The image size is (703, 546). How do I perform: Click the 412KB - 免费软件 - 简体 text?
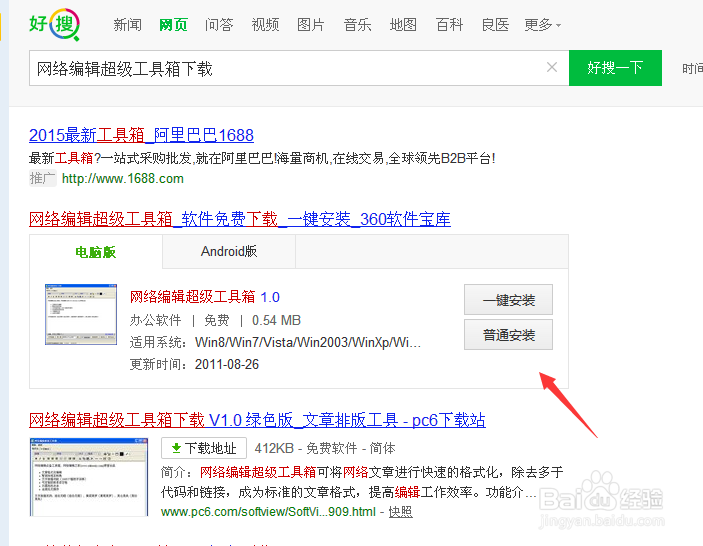[x=325, y=448]
